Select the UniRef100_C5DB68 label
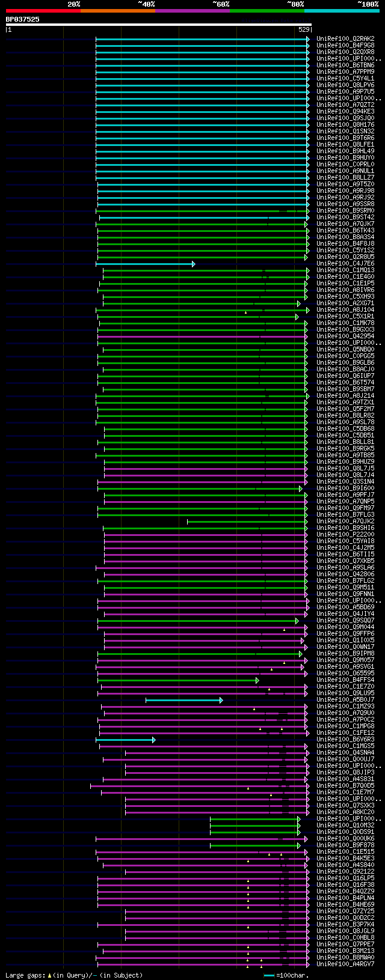 click(x=345, y=429)
